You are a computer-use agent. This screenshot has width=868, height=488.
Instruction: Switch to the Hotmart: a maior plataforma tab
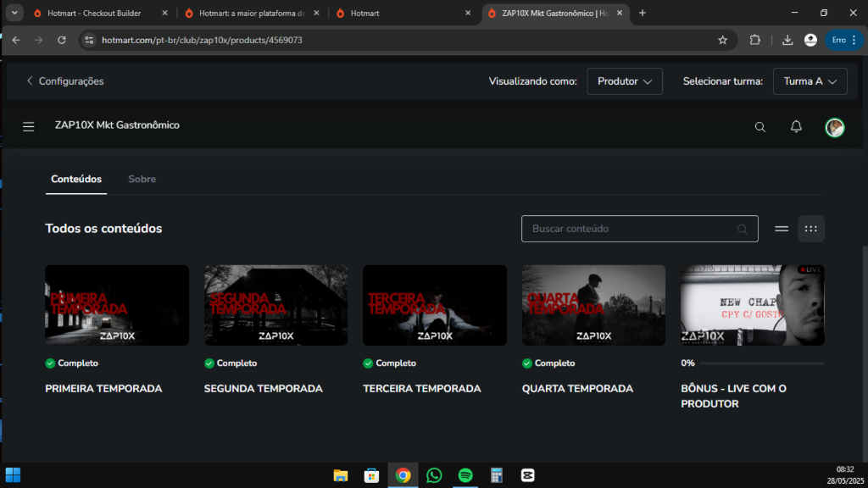tap(252, 13)
